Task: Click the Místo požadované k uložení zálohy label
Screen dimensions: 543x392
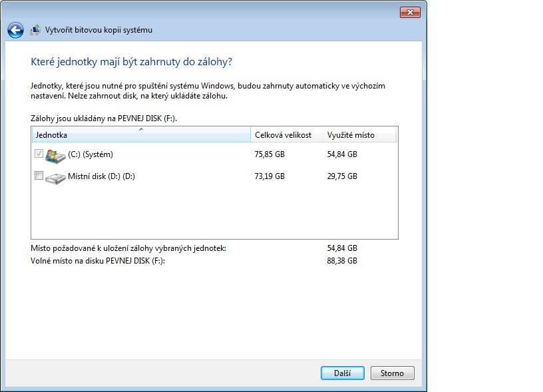Action: (128, 248)
